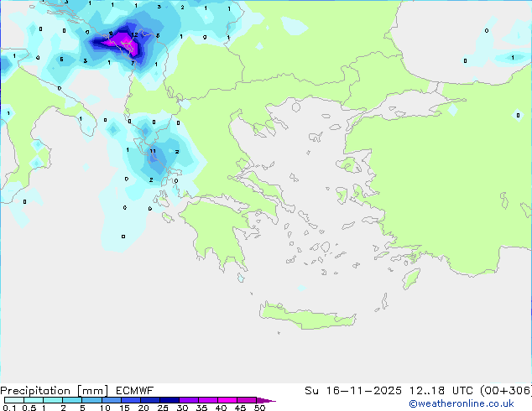
Task: Select the 25–30 mm legend swatch
Action: pos(169,400)
